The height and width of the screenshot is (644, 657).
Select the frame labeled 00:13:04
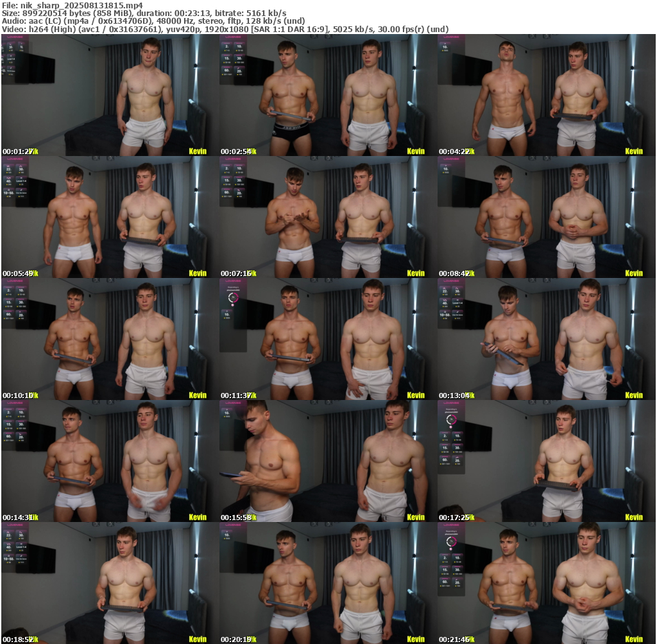pos(547,339)
